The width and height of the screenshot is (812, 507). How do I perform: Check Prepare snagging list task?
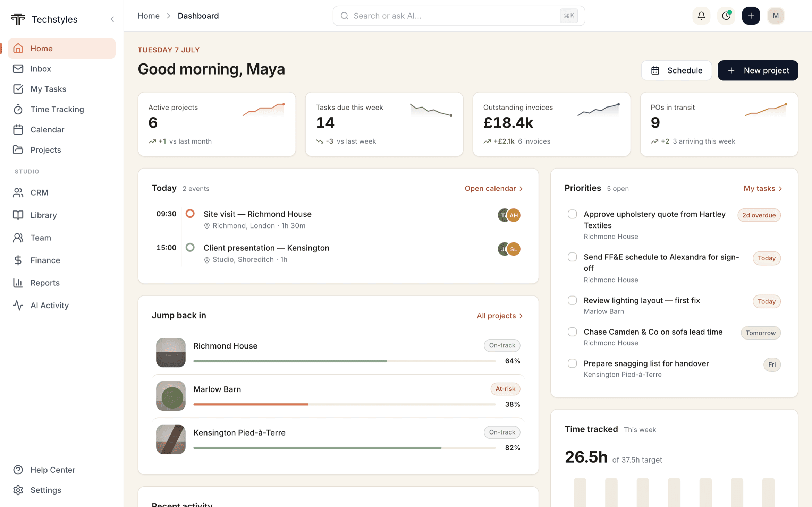(572, 363)
